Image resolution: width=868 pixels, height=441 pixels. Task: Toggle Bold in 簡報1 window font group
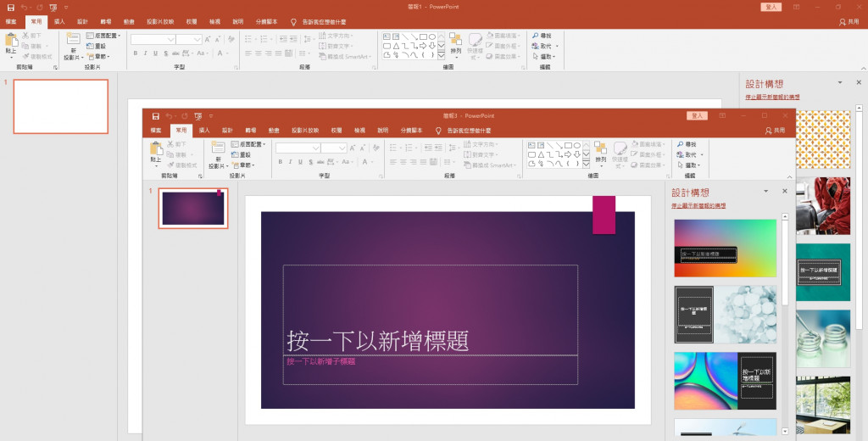point(135,53)
